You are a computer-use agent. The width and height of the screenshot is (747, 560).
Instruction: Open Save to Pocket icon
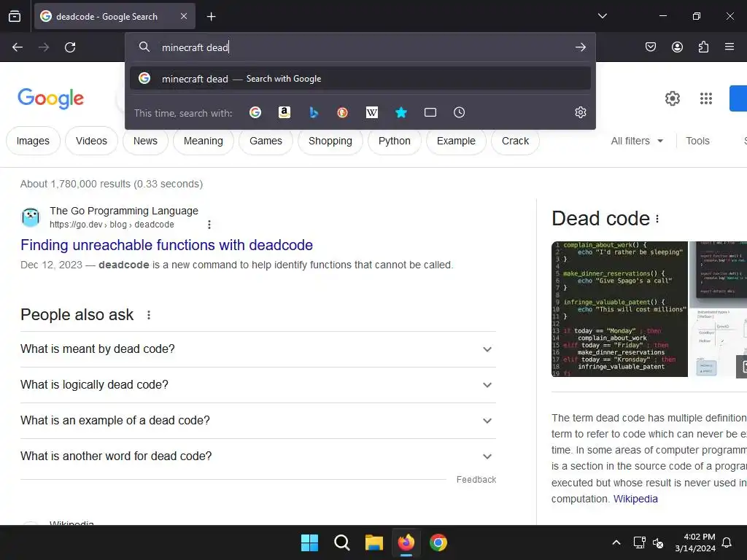(x=650, y=47)
